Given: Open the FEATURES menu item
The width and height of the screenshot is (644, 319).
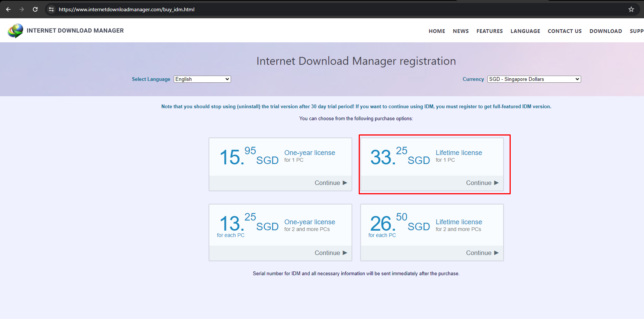Looking at the screenshot, I should tap(489, 31).
